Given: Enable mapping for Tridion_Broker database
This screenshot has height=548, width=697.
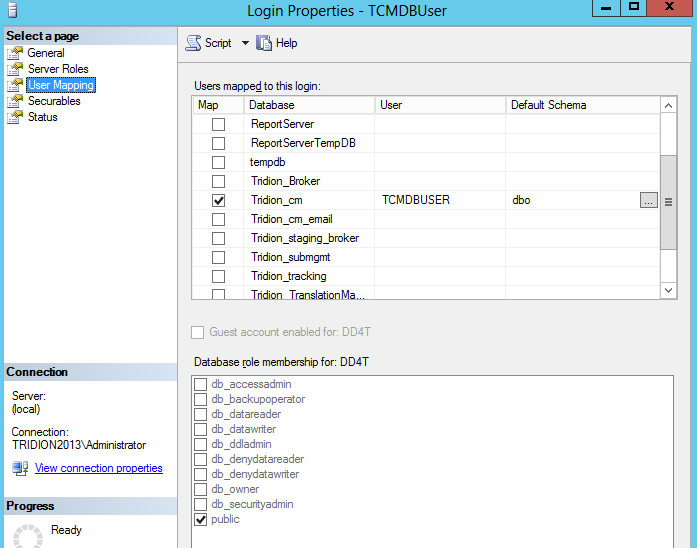Looking at the screenshot, I should tap(218, 181).
